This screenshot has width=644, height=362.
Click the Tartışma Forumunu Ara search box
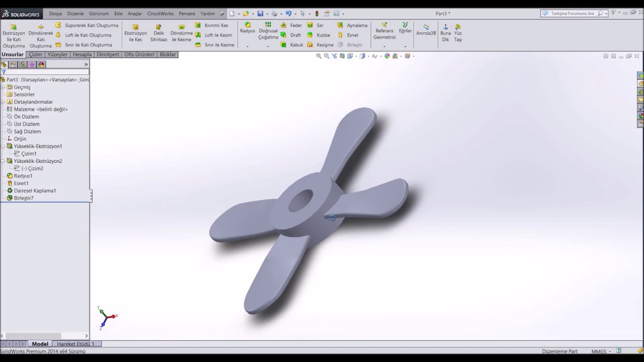tap(574, 14)
